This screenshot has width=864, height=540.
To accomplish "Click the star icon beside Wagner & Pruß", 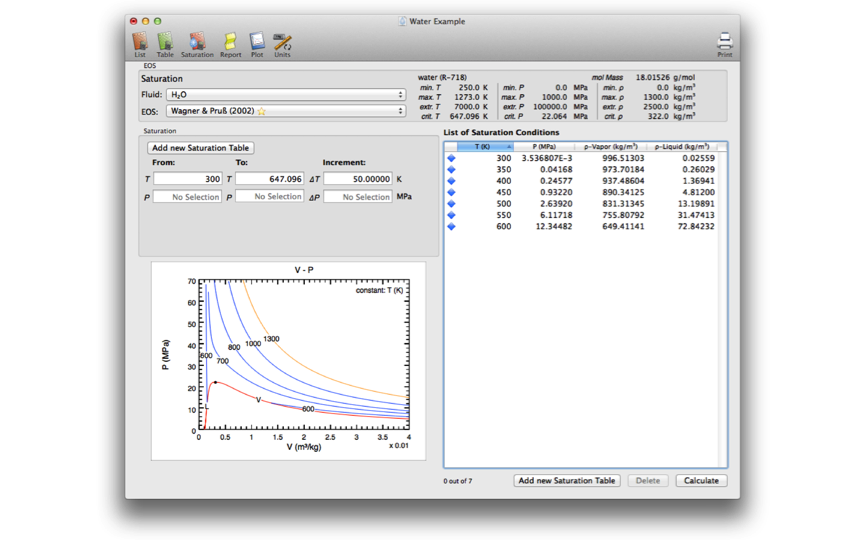I will tap(262, 111).
